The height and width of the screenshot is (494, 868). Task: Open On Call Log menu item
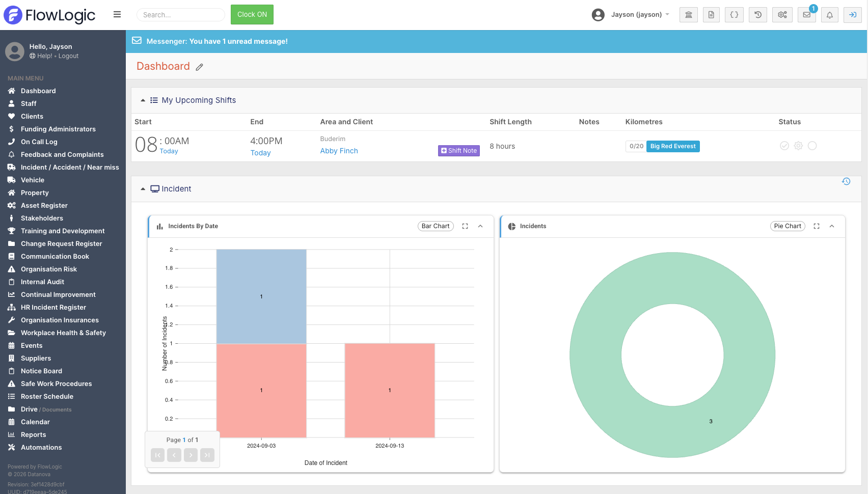point(39,142)
